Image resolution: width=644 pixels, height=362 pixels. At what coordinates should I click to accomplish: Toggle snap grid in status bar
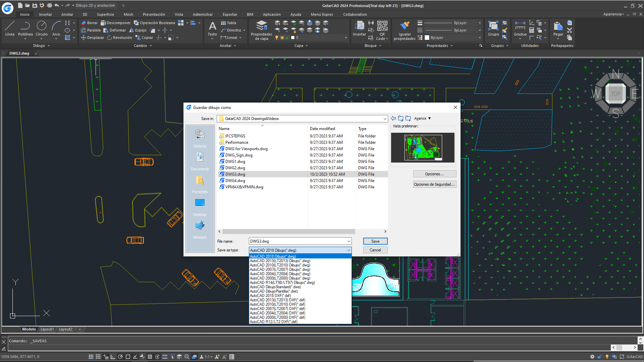[91, 357]
